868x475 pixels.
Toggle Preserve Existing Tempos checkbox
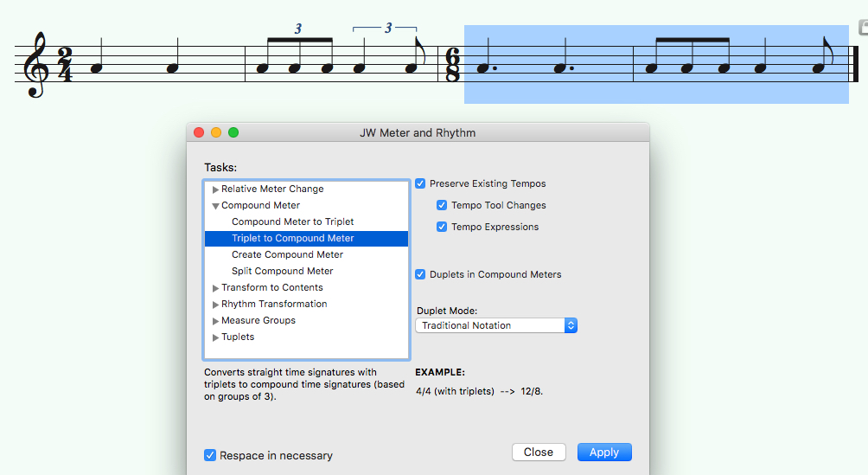point(420,183)
